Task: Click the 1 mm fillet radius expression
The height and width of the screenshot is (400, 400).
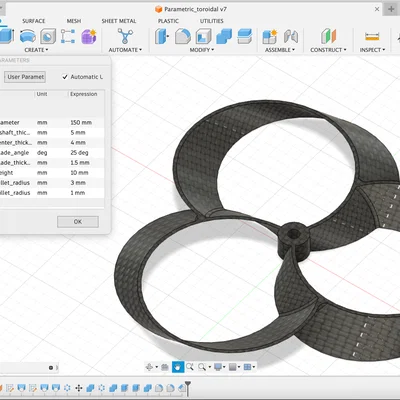Action: [77, 192]
